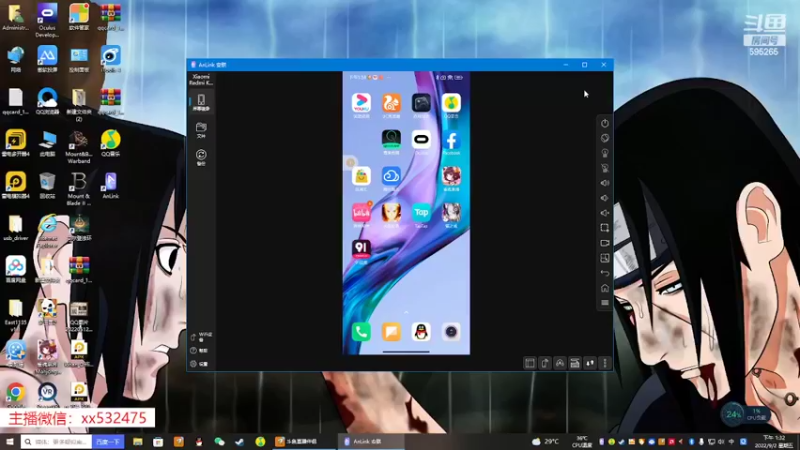Open the help item in AnLink sidebar

point(199,351)
